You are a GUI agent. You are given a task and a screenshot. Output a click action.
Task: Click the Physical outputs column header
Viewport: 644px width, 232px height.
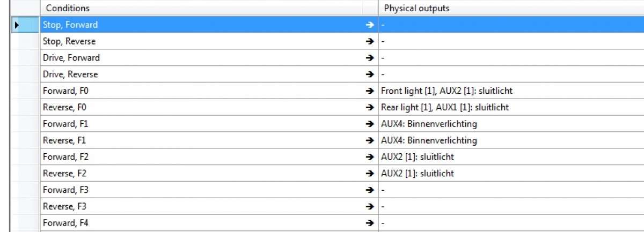pos(511,8)
